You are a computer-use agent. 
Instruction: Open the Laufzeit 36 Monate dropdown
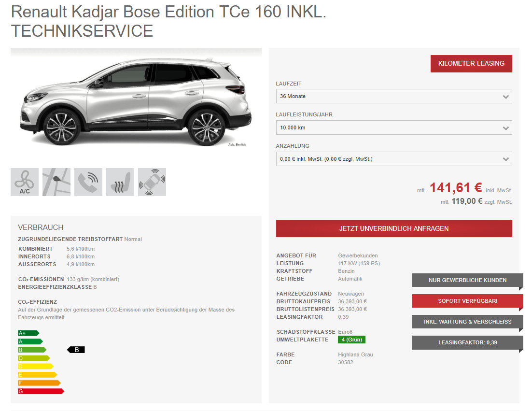point(394,97)
